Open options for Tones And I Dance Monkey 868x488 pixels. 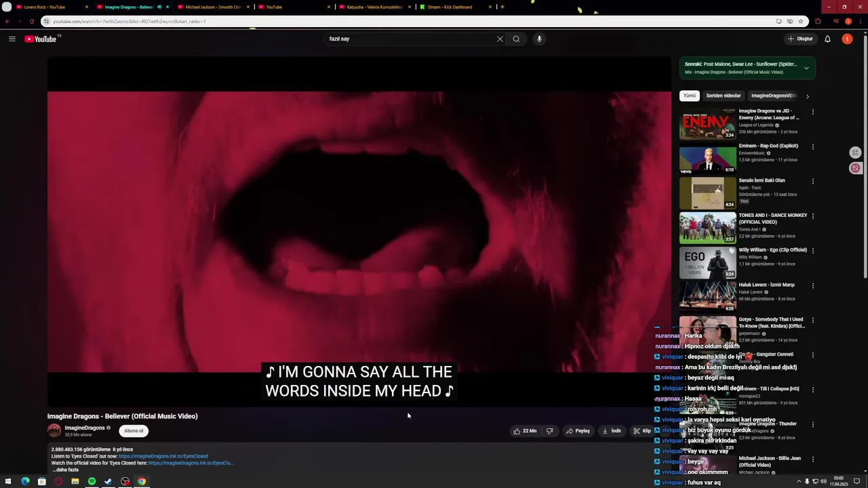tap(812, 216)
